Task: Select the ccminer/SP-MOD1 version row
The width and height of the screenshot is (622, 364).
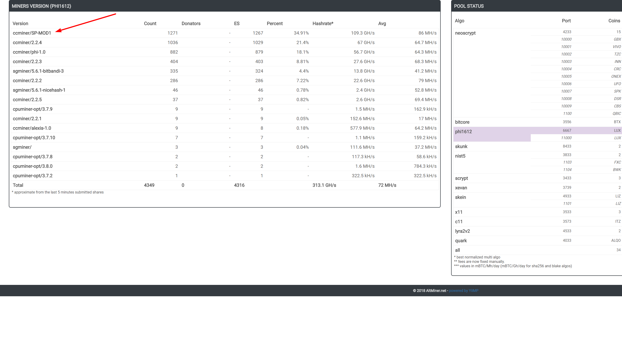Action: 225,33
